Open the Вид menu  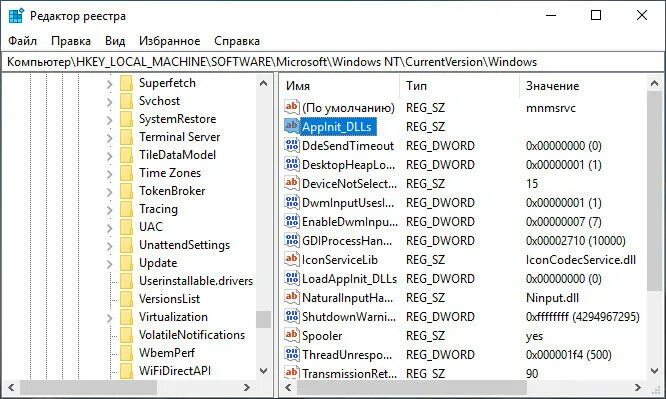tap(115, 41)
